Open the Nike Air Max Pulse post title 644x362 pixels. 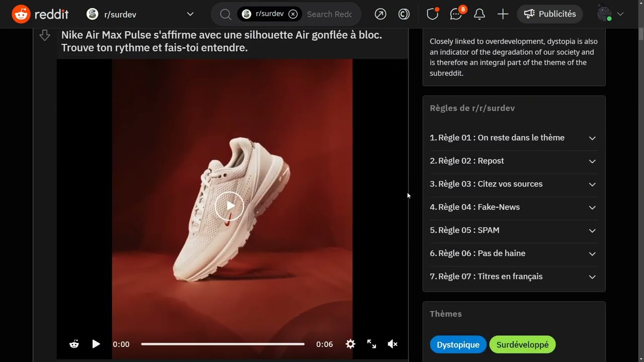tap(221, 41)
